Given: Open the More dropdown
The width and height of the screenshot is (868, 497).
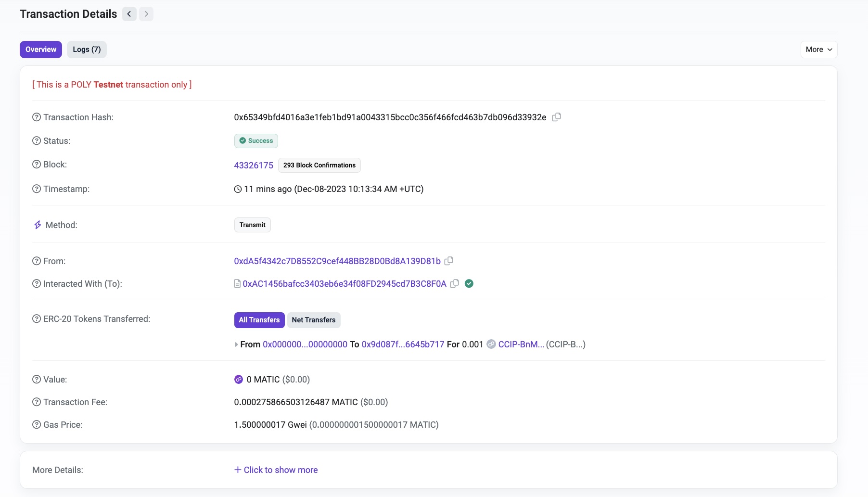Looking at the screenshot, I should [x=819, y=50].
